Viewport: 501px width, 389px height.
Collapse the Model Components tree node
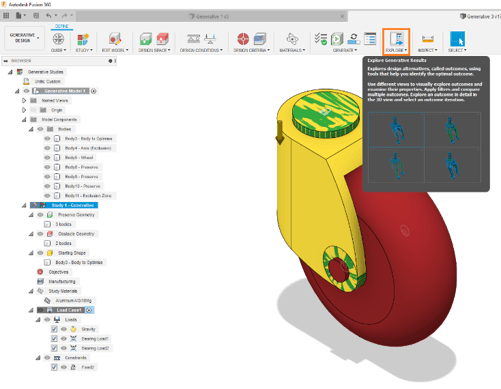pos(24,120)
